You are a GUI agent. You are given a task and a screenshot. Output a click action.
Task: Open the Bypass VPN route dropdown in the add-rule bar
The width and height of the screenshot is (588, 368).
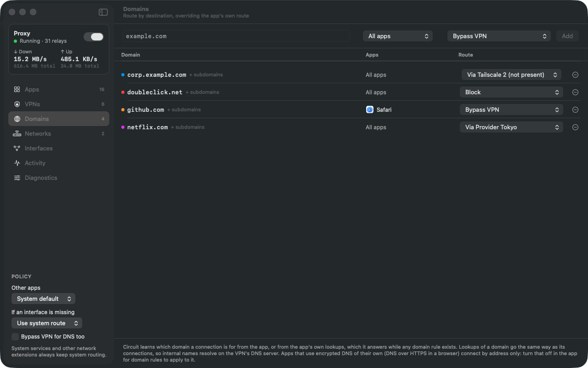tap(499, 36)
